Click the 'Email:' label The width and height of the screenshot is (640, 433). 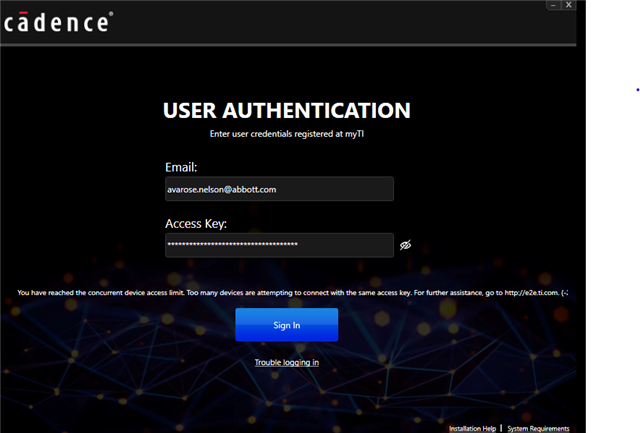tap(181, 167)
